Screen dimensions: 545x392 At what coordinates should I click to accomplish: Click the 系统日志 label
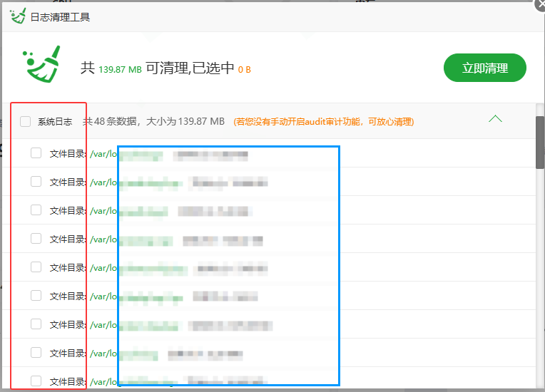point(55,122)
